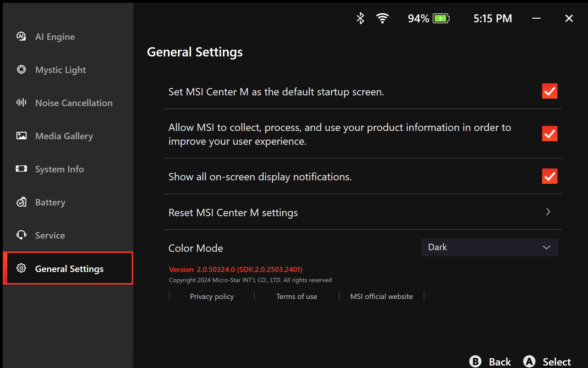The height and width of the screenshot is (368, 588).
Task: Click the Noise Cancellation waveform icon
Action: coord(21,102)
